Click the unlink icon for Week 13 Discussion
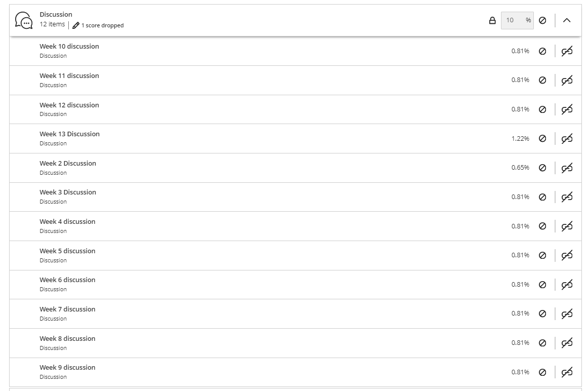Screen dimensions: 588x391 click(567, 139)
